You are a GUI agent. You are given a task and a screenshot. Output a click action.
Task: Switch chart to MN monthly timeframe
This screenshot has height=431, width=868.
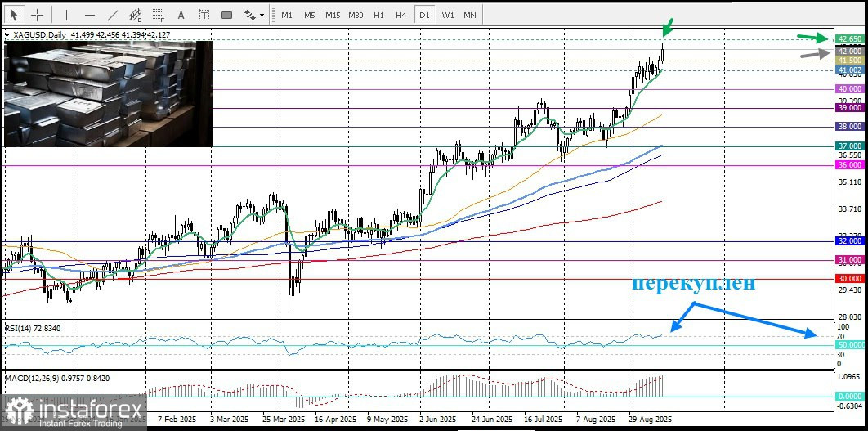pos(470,15)
